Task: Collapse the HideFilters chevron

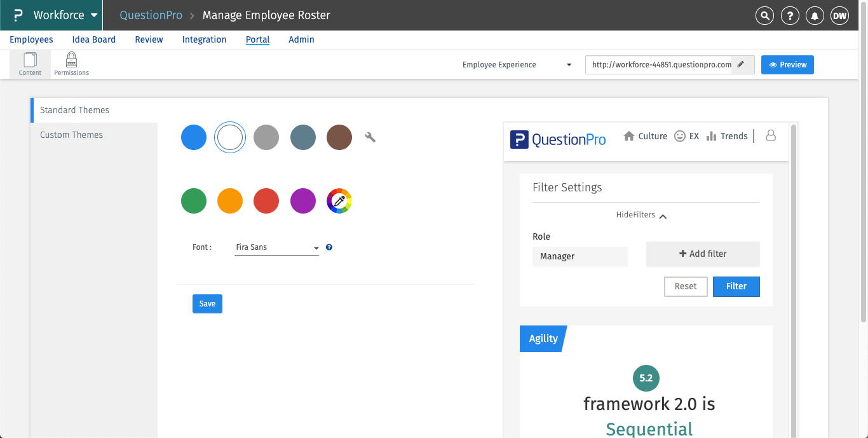Action: point(663,216)
